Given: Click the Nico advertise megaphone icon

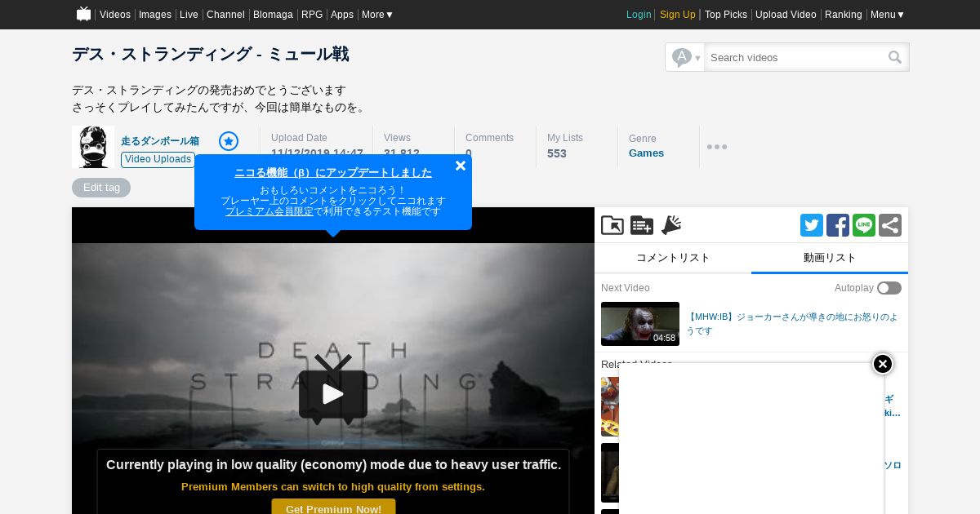Looking at the screenshot, I should point(671,225).
